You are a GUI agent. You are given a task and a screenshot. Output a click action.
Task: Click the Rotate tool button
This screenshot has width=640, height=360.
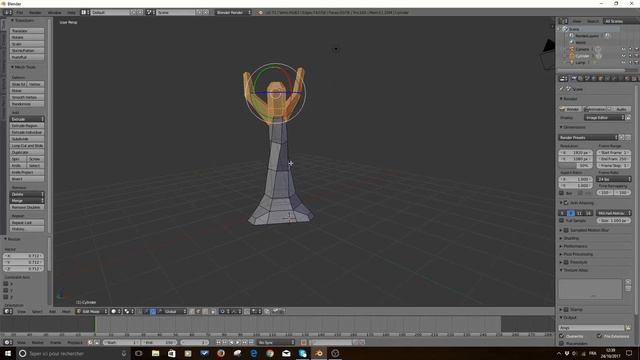click(27, 38)
